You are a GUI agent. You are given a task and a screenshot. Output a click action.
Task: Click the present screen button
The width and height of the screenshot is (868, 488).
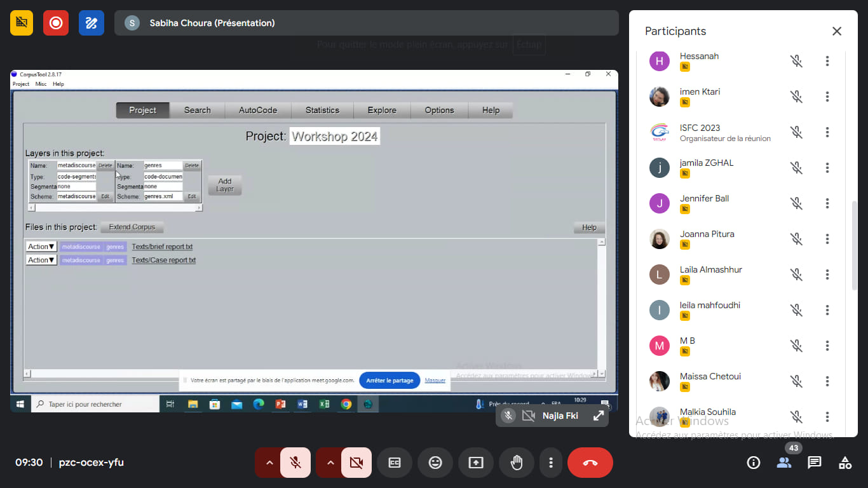pos(476,463)
